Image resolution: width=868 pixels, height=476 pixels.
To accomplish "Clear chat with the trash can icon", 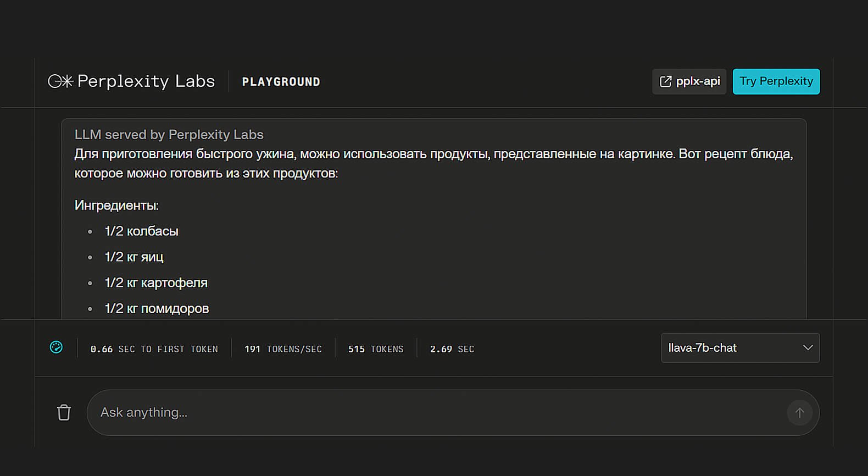I will pyautogui.click(x=64, y=412).
